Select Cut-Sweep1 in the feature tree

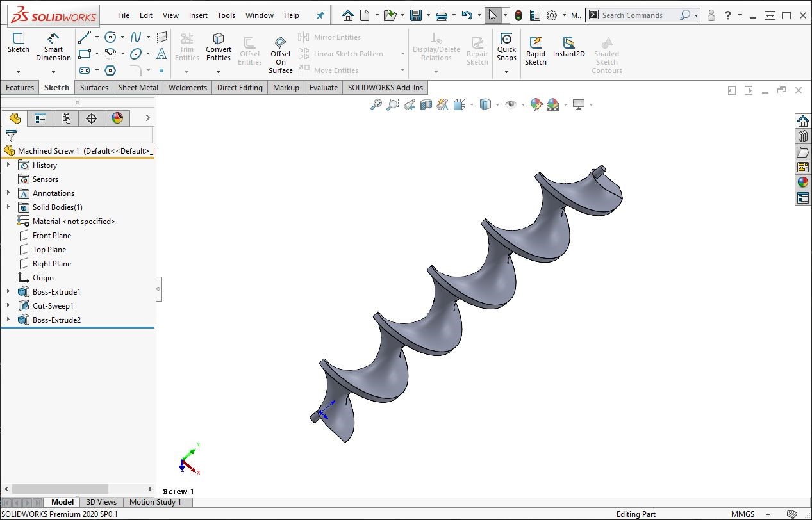pyautogui.click(x=53, y=306)
